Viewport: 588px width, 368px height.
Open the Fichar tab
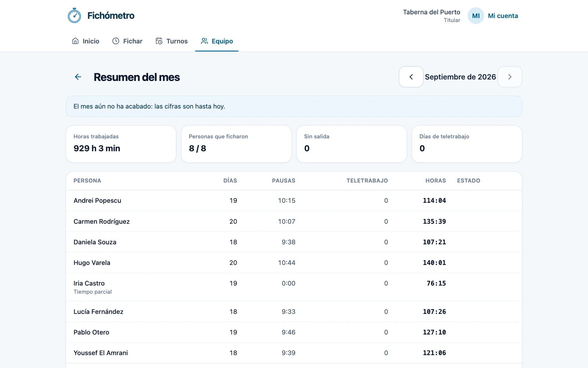click(x=127, y=41)
